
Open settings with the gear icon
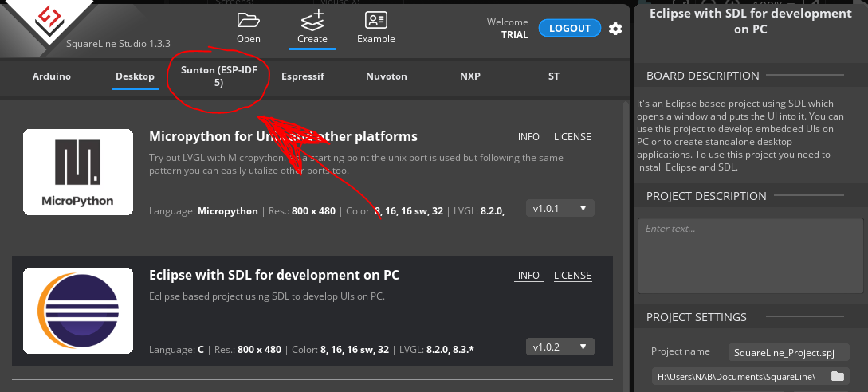[x=615, y=29]
